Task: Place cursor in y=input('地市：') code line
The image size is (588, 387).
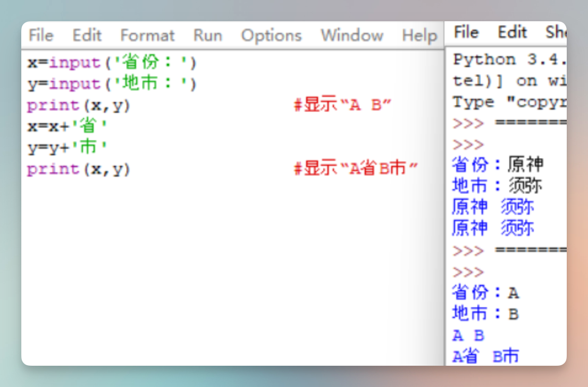Action: (x=112, y=84)
